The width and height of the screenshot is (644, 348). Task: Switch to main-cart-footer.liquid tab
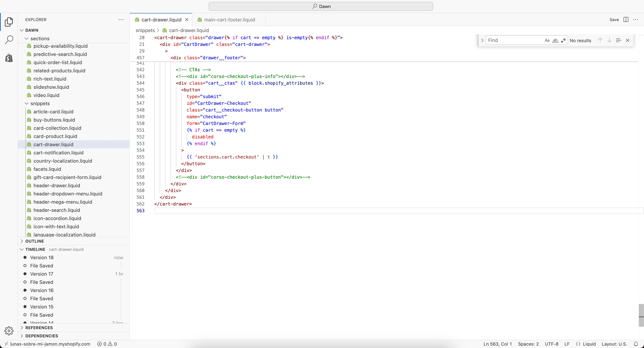(229, 20)
